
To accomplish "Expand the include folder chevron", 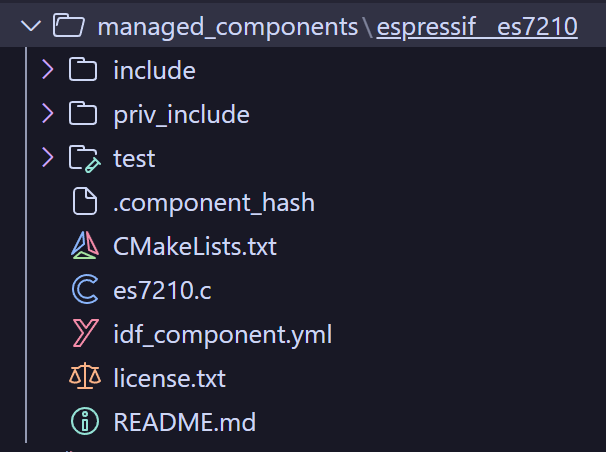I will [46, 70].
